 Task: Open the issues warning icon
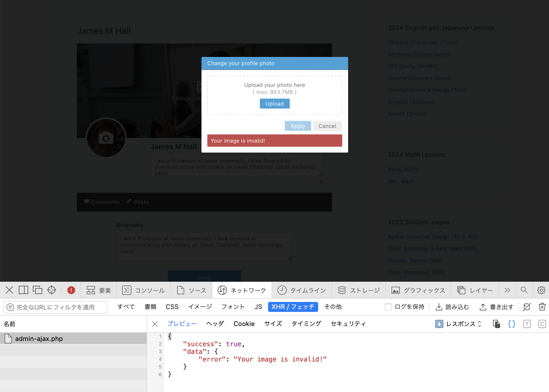pos(71,290)
